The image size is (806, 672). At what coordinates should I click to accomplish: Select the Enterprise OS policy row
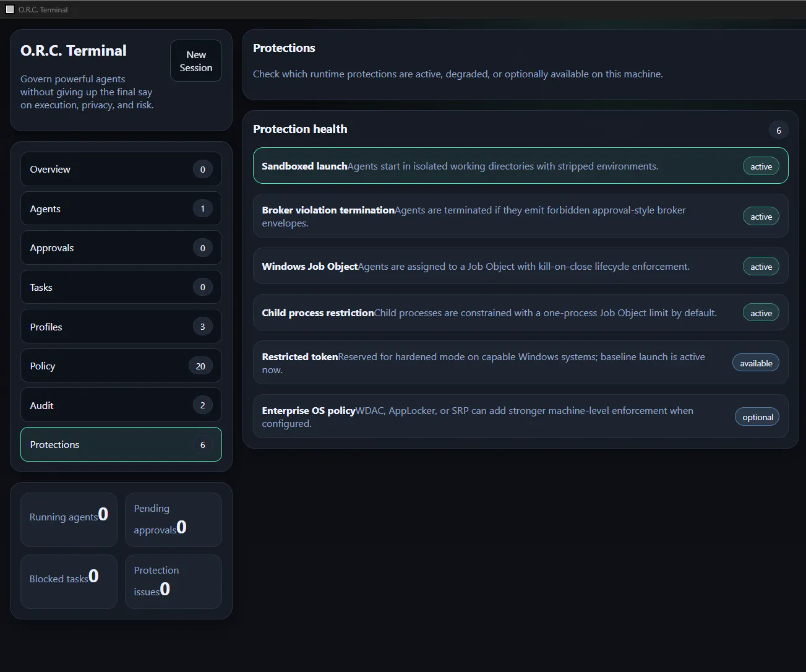521,416
